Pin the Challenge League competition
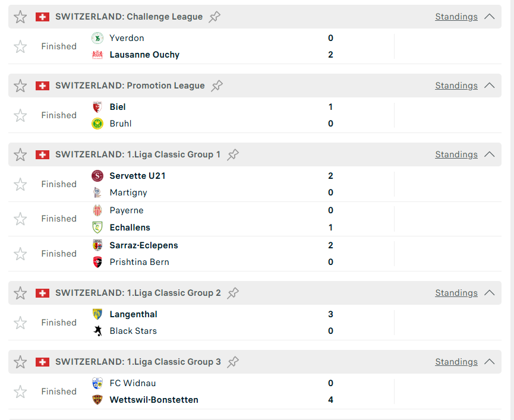 pos(215,17)
